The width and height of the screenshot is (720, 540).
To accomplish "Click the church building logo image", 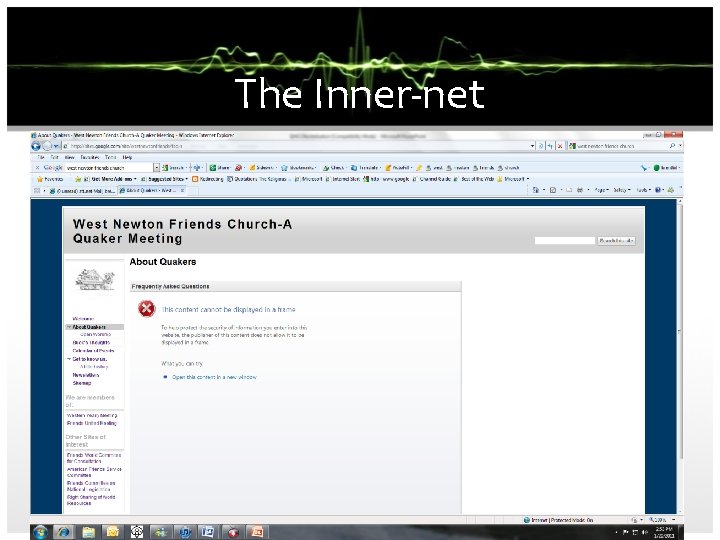I will tap(95, 280).
